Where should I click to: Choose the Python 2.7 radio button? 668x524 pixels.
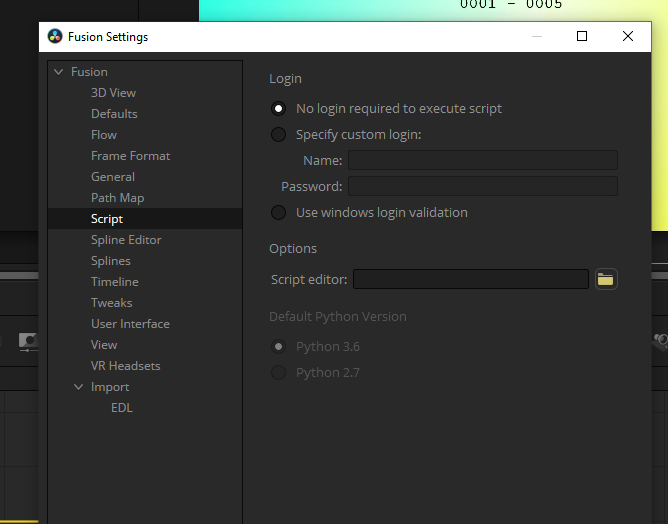click(x=279, y=373)
